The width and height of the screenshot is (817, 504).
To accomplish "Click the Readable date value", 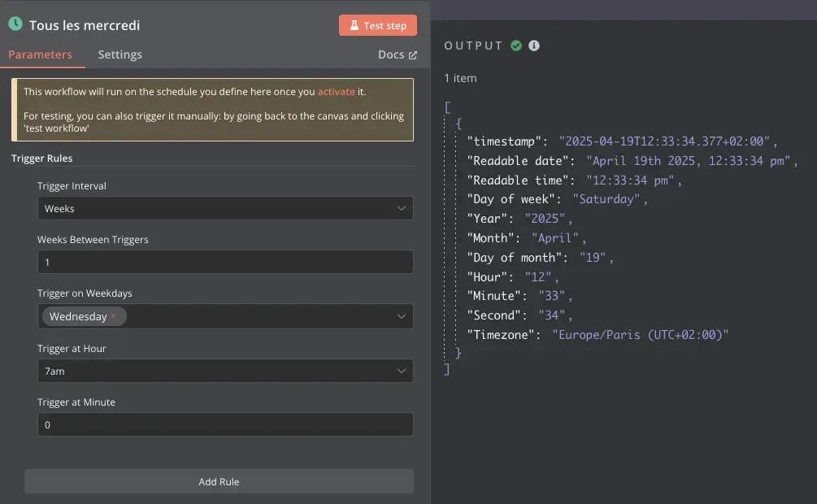I will [x=688, y=160].
